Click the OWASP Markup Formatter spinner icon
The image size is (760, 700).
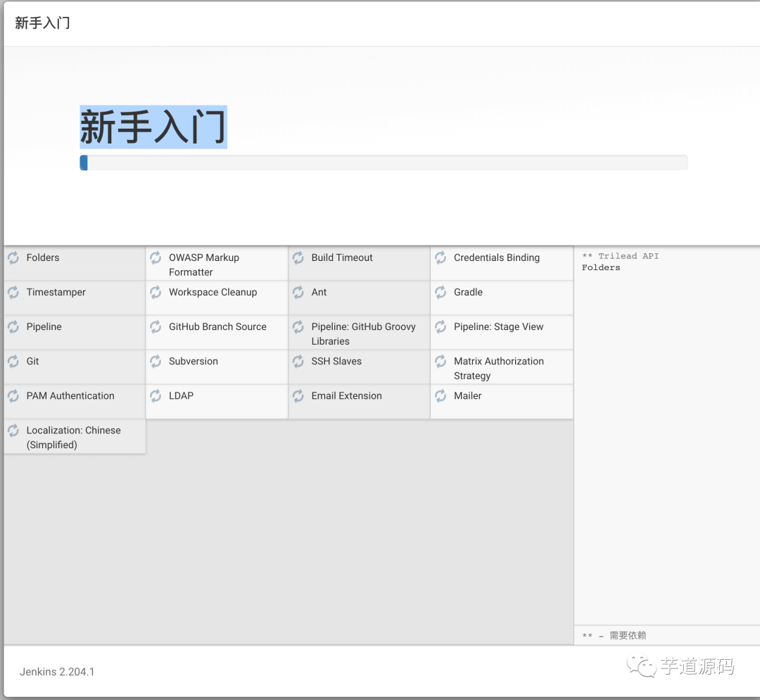pyautogui.click(x=156, y=257)
